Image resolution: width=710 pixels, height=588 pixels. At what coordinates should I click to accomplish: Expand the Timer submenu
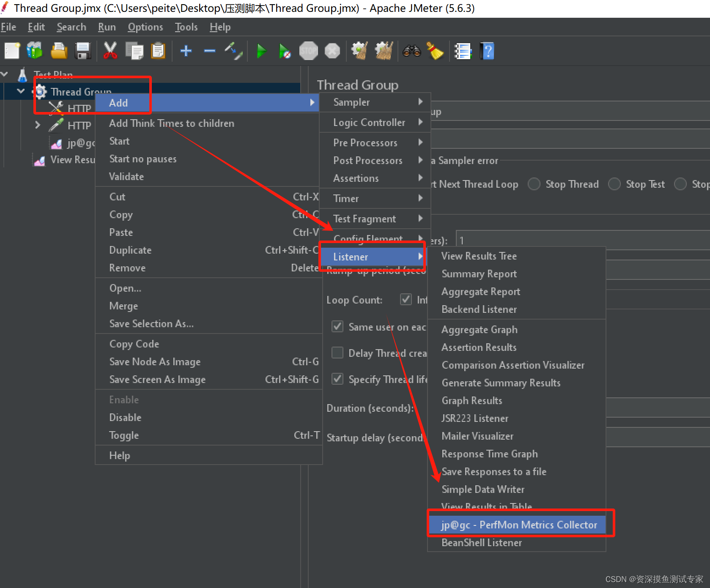tap(375, 199)
